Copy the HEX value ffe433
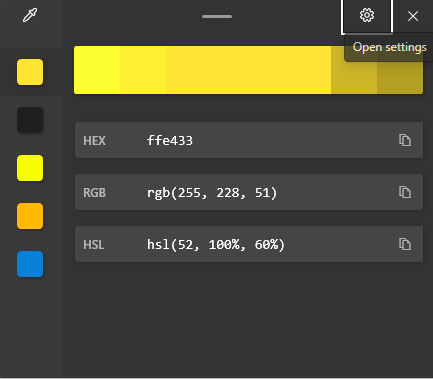433x379 pixels. (405, 140)
